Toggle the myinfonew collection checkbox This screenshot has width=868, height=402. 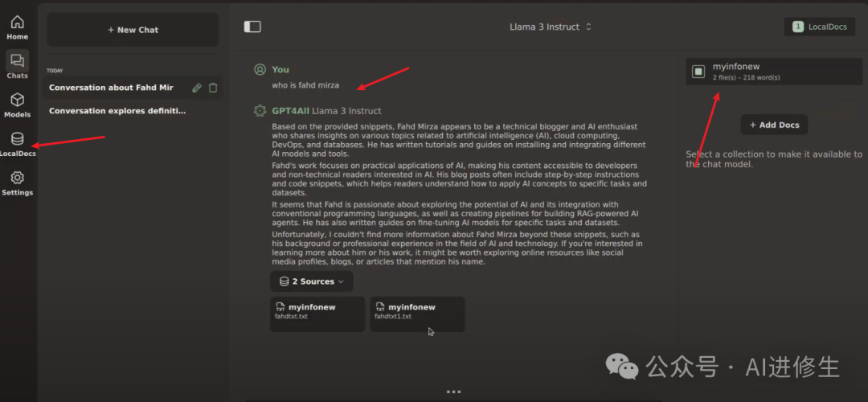(x=698, y=72)
